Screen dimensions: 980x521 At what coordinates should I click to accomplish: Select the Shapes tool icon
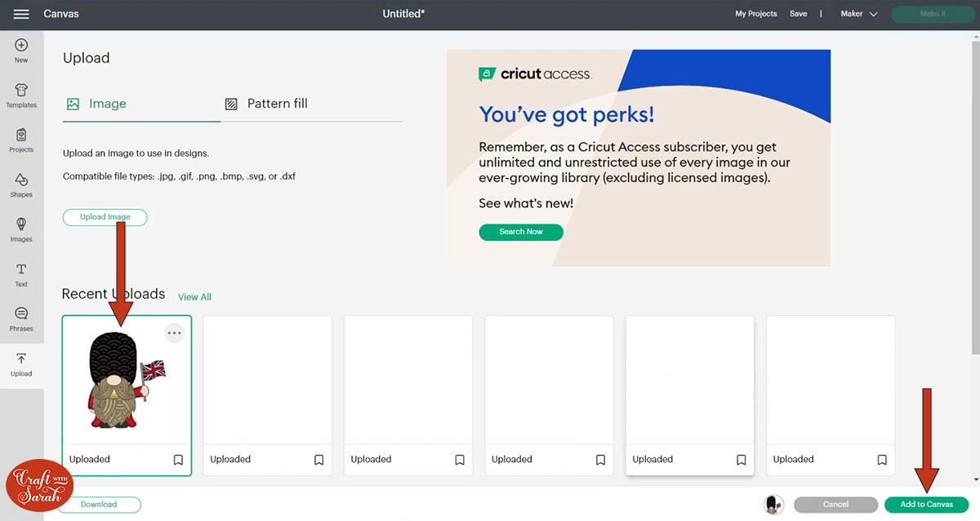click(x=21, y=180)
